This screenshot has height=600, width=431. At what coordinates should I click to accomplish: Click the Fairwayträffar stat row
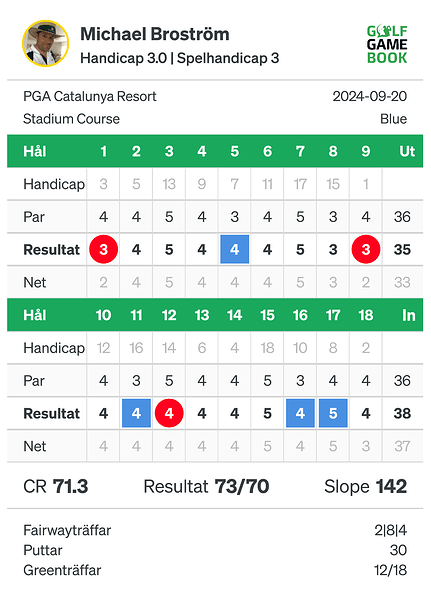[215, 530]
